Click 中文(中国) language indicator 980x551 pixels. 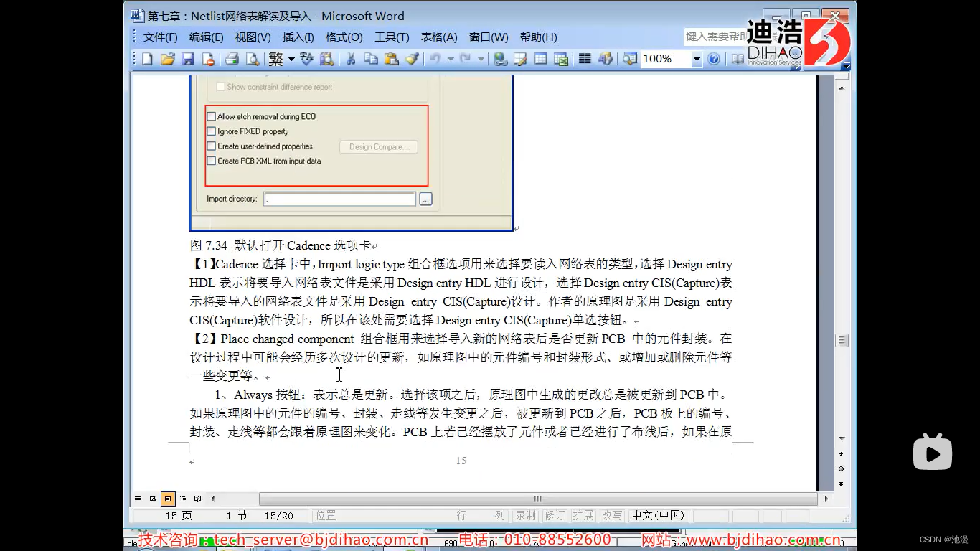[x=658, y=515]
